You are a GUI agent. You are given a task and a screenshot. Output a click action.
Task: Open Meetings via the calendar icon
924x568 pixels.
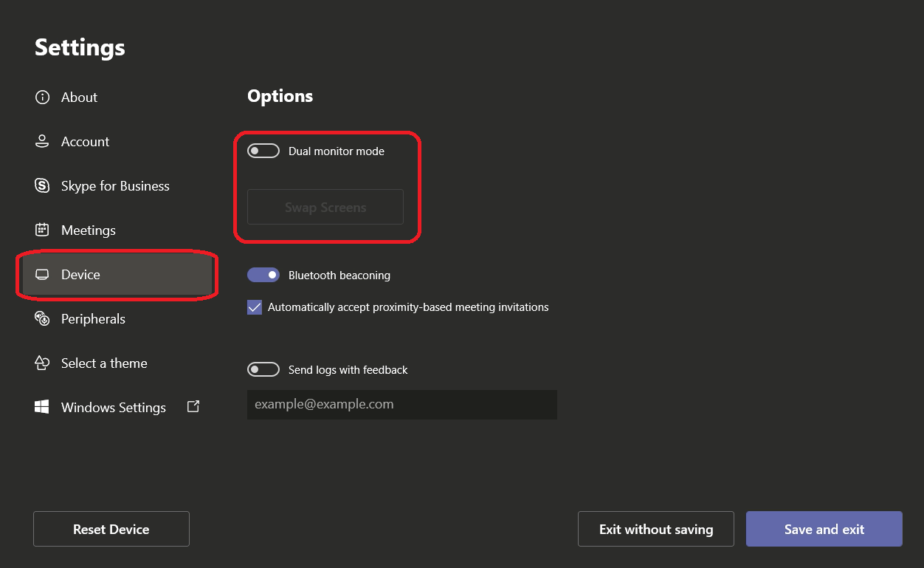42,230
